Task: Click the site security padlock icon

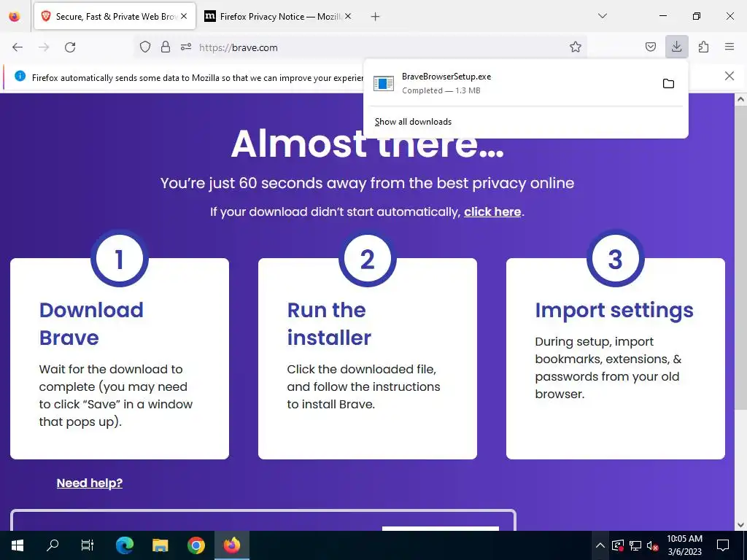Action: (x=166, y=47)
